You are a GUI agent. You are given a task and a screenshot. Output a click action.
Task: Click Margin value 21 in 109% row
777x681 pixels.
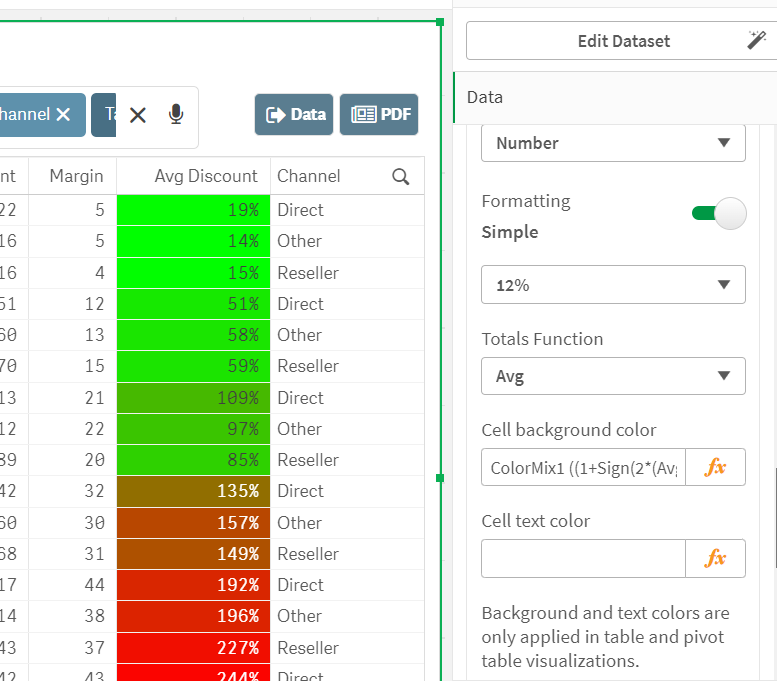pos(95,397)
